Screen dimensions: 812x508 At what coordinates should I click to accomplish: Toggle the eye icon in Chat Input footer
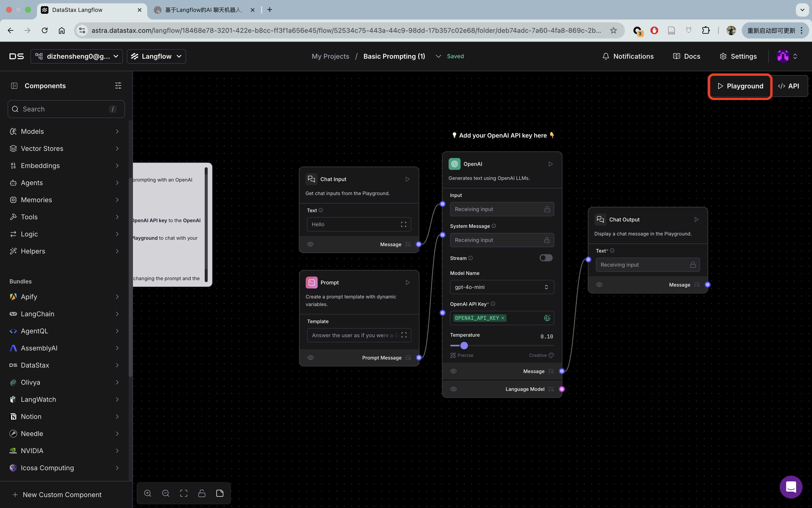[x=310, y=244]
